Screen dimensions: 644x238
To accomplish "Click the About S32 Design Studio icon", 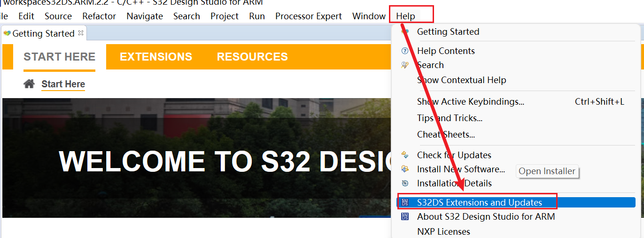I will coord(405,216).
